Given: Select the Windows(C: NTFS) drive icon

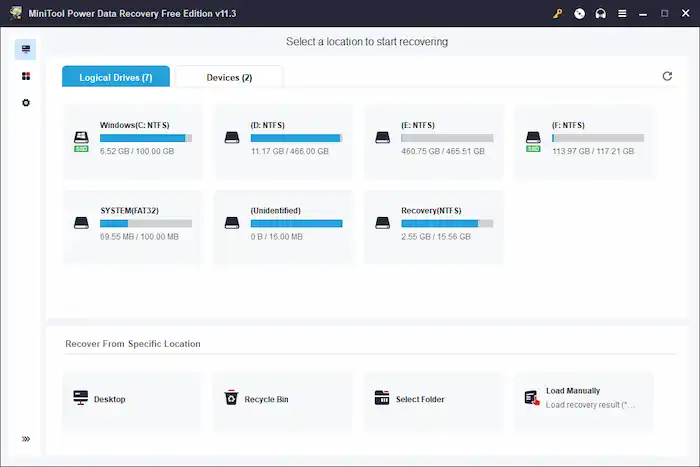Looking at the screenshot, I should [x=81, y=141].
